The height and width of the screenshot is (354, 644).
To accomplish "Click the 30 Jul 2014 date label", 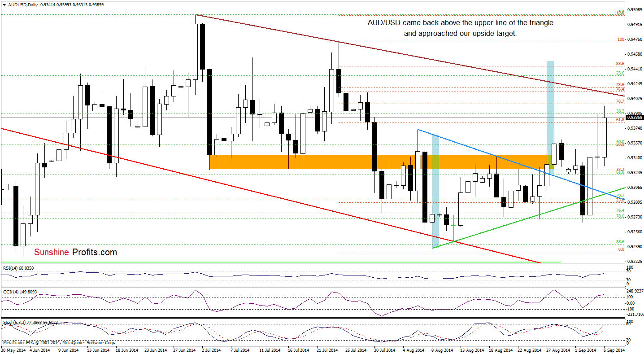I will (384, 350).
